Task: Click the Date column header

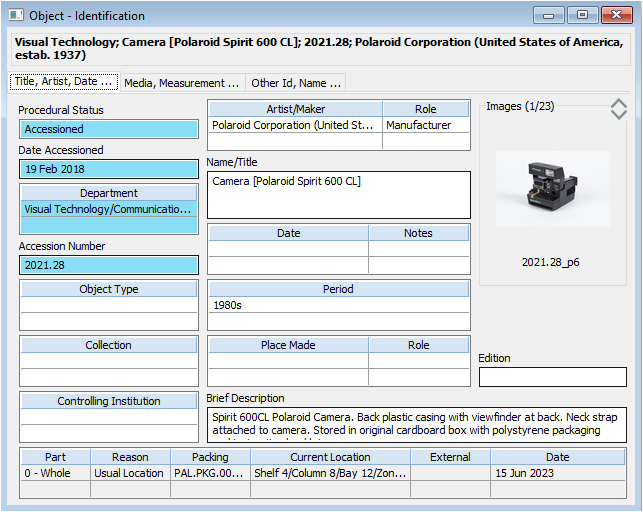Action: [289, 233]
